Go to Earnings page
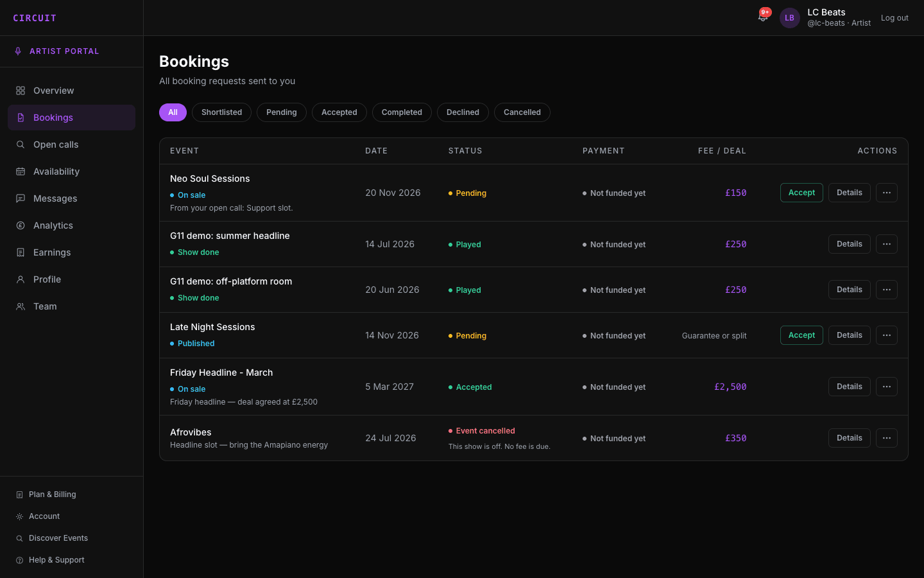 click(x=71, y=252)
